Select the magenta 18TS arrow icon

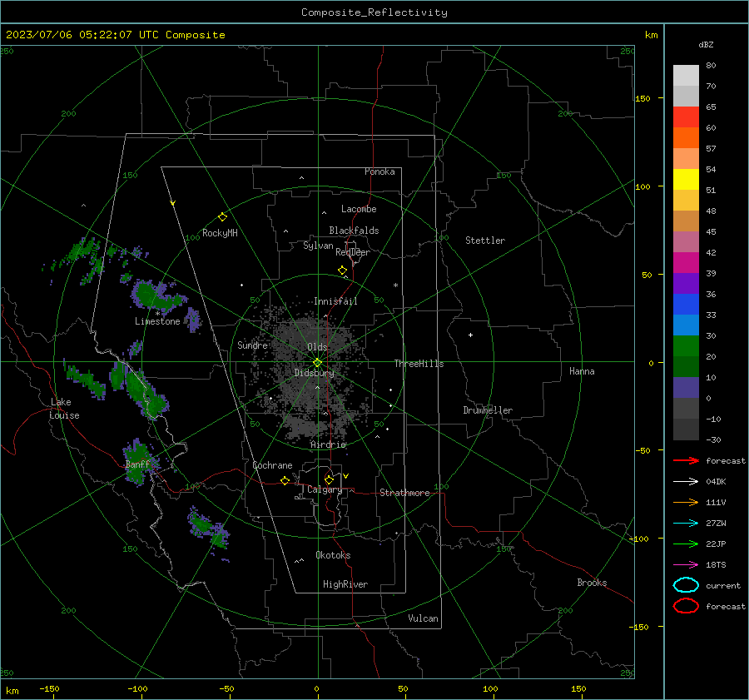coord(686,565)
